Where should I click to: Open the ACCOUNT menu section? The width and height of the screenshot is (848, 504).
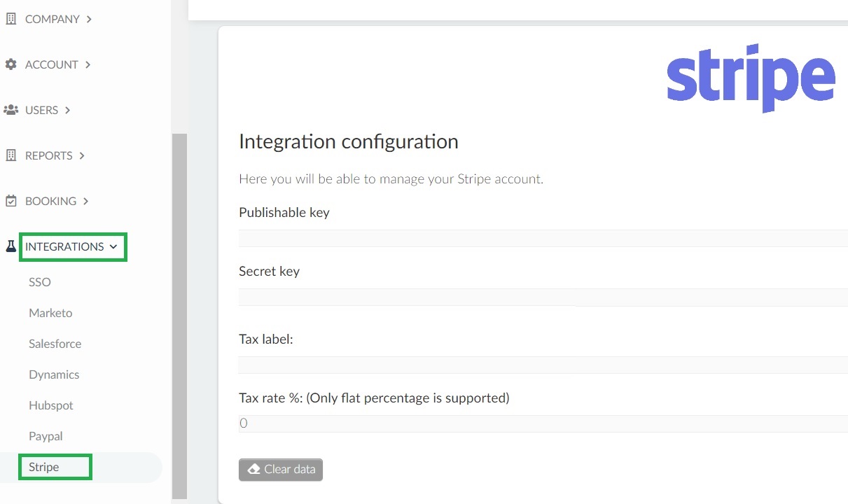51,64
